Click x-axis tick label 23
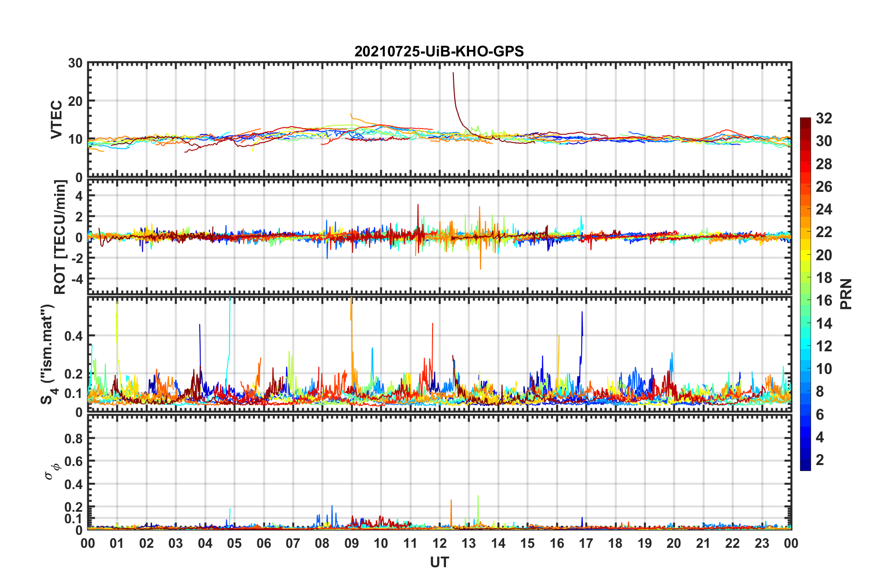The width and height of the screenshot is (879, 588). (x=762, y=543)
